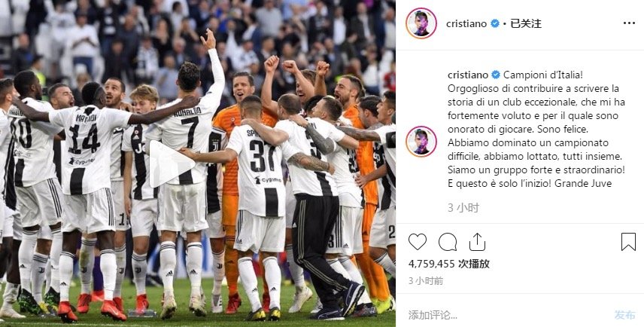Save the post with the bookmark icon
Viewport: 644px width, 327px height.
628,242
